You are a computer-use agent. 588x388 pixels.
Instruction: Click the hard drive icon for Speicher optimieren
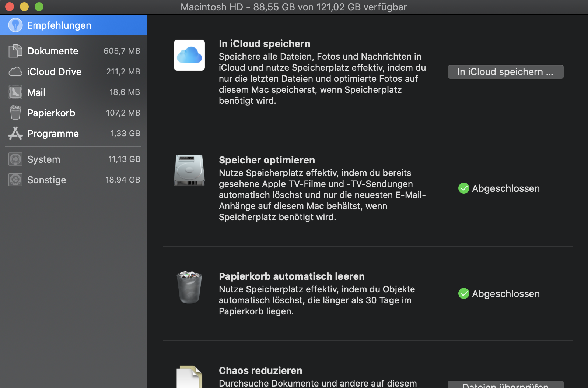pyautogui.click(x=189, y=170)
